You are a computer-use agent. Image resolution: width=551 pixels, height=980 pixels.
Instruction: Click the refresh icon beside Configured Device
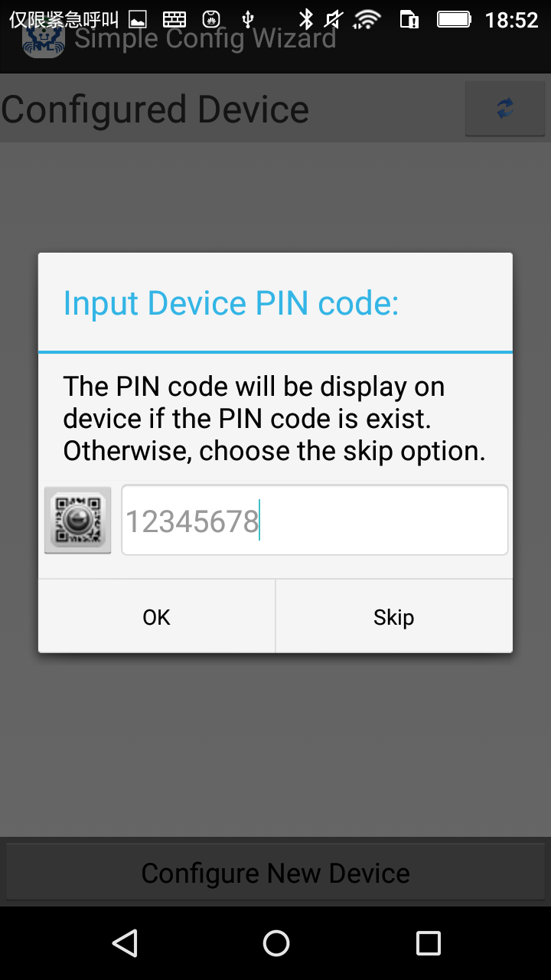tap(504, 109)
